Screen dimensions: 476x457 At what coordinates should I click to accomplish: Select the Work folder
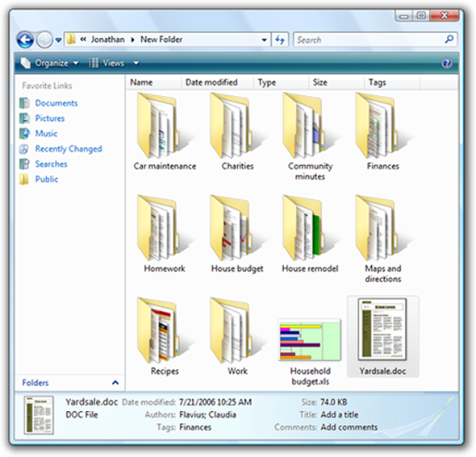(x=237, y=337)
